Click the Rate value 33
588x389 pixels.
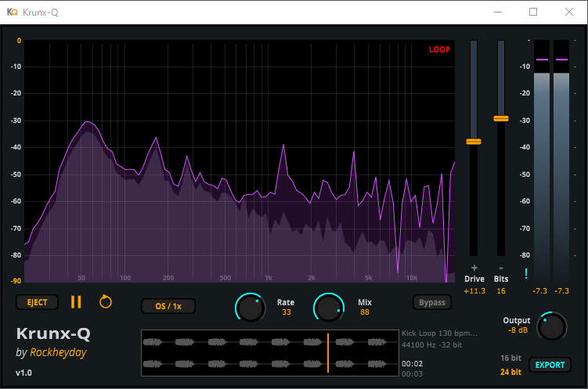tap(287, 312)
